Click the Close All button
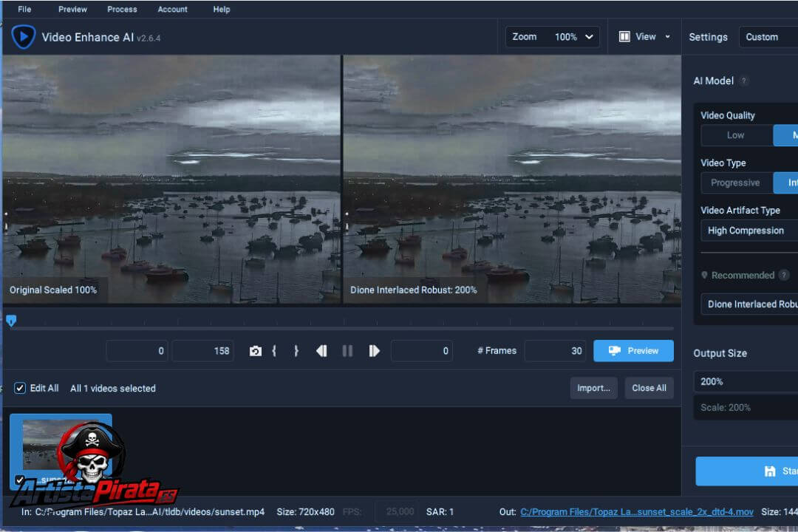Image resolution: width=798 pixels, height=532 pixels. (649, 388)
